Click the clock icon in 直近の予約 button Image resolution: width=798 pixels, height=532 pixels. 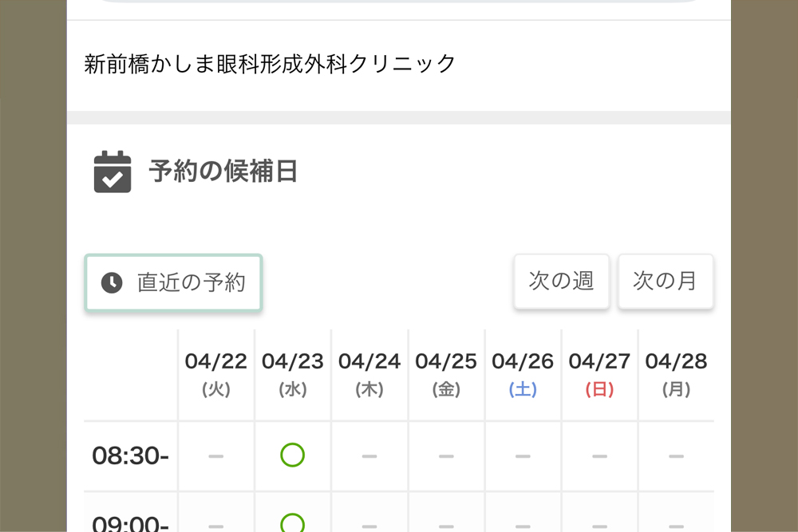112,283
